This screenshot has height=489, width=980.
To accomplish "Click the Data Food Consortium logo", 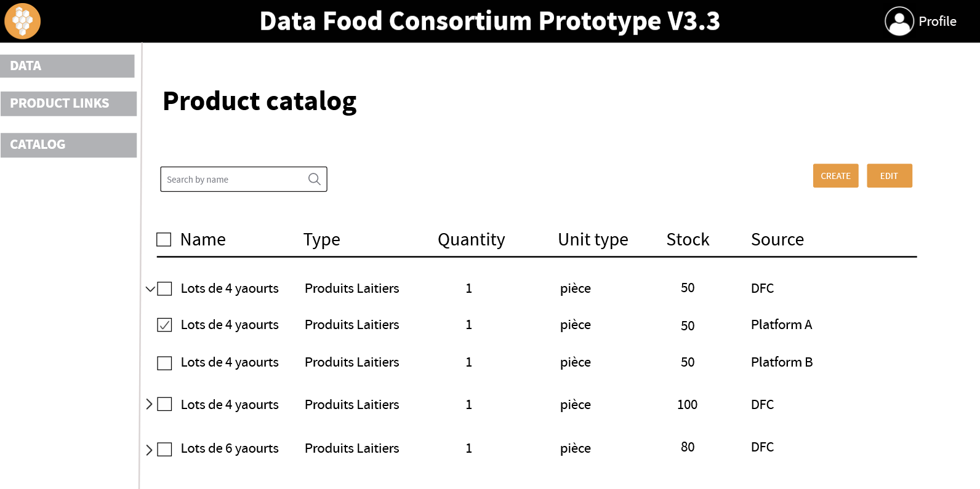I will [x=22, y=21].
